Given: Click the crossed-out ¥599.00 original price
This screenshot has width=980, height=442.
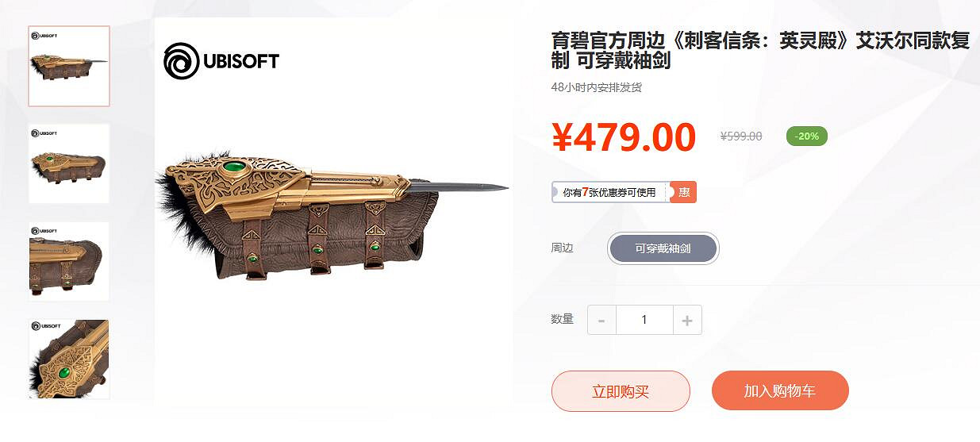Looking at the screenshot, I should tap(741, 136).
